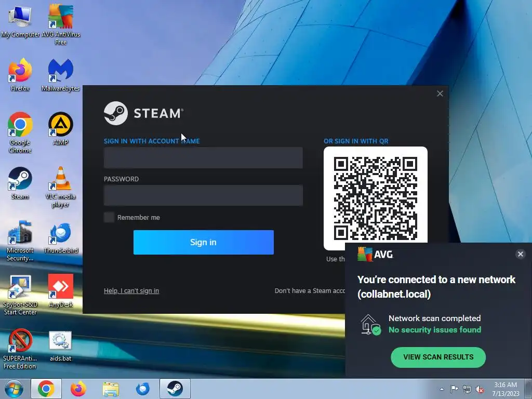Open Microsoft Security desktop shortcut
The height and width of the screenshot is (399, 532).
point(20,241)
